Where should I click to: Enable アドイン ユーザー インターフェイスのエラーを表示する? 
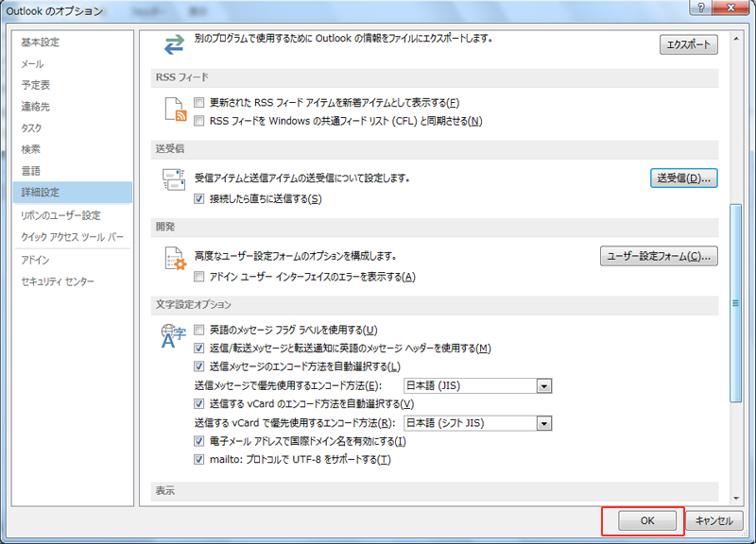click(x=198, y=277)
